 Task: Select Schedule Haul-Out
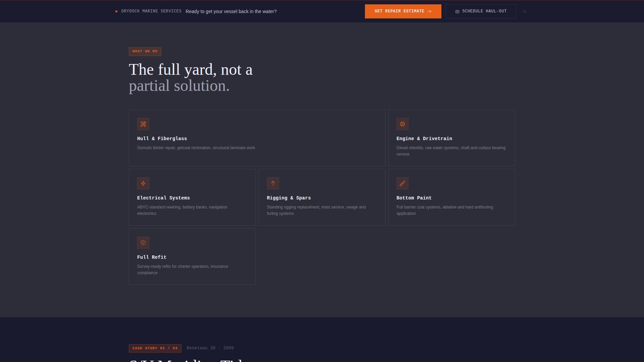point(481,11)
